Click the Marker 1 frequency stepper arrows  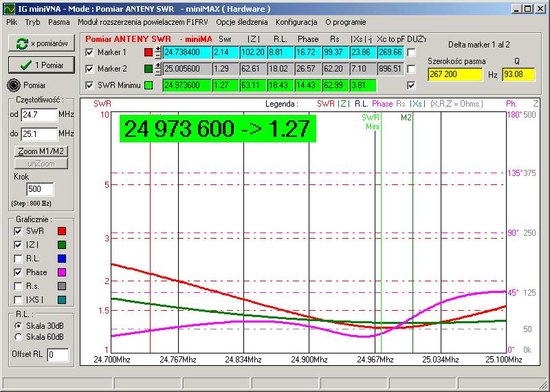tap(158, 52)
